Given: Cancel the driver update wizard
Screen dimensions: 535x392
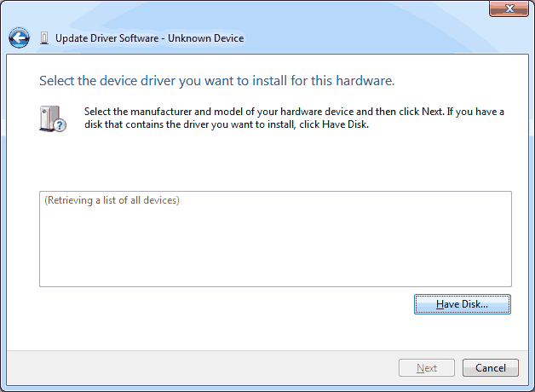Looking at the screenshot, I should click(x=491, y=368).
